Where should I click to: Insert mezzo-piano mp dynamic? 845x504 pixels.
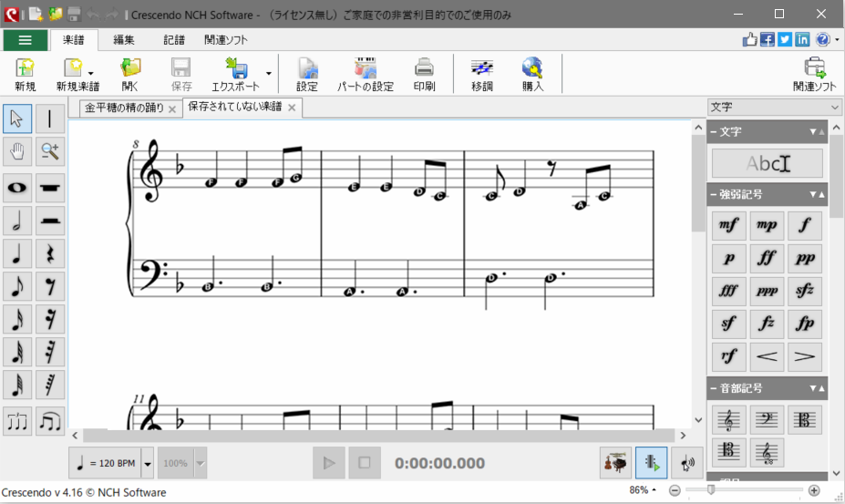click(767, 225)
